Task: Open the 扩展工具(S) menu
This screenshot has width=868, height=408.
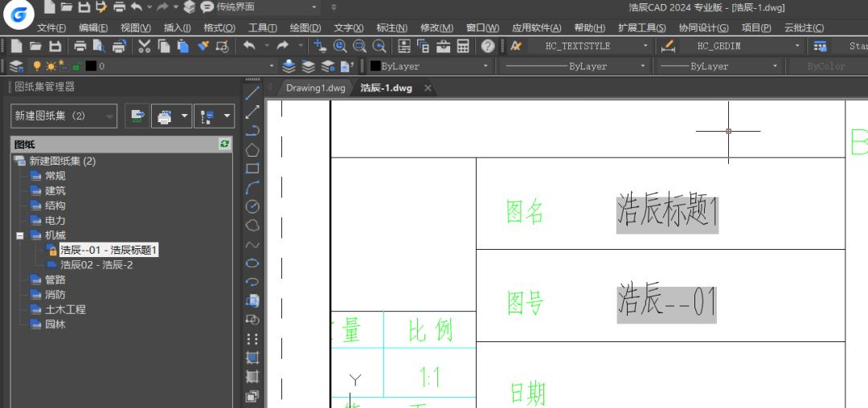Action: coord(641,27)
